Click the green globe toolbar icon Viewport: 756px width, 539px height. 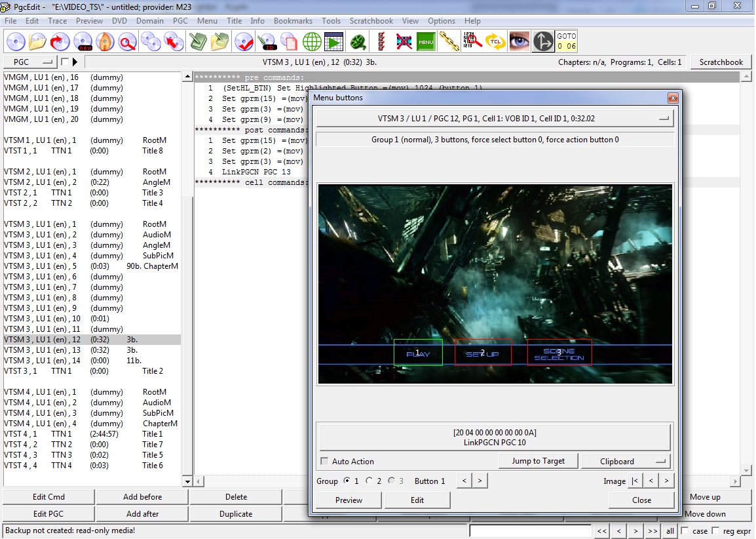coord(312,41)
